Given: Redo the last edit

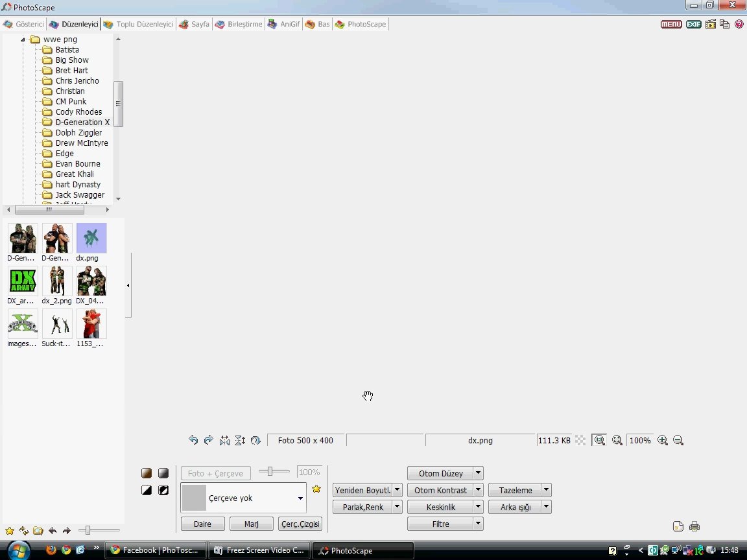Looking at the screenshot, I should pyautogui.click(x=209, y=440).
